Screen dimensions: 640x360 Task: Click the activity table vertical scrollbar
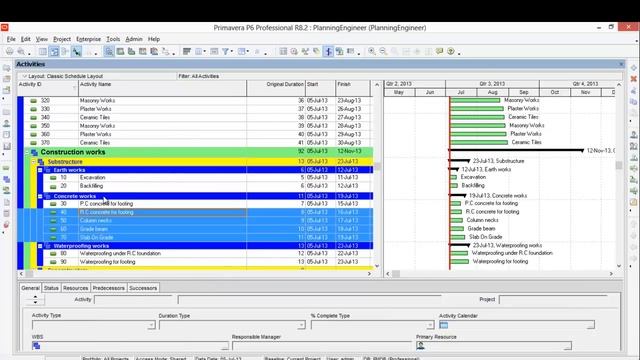pos(377,175)
